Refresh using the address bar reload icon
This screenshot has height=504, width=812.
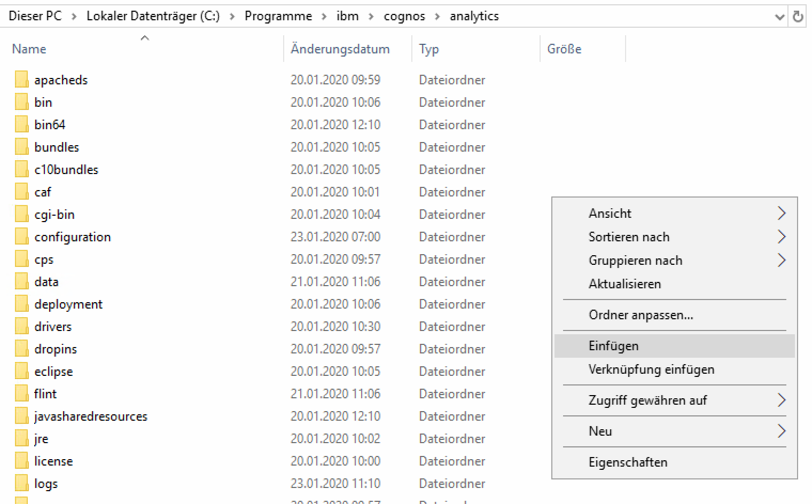[x=798, y=17]
